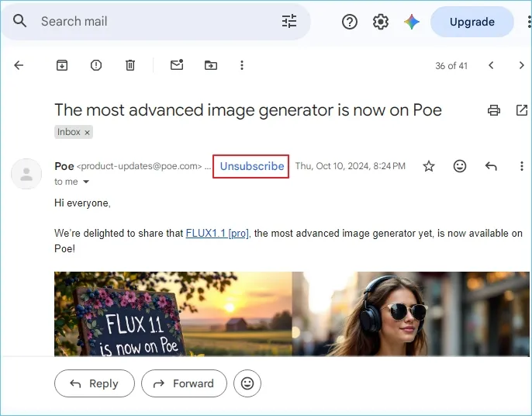532x416 pixels.
Task: Report this email as spam
Action: (x=96, y=65)
